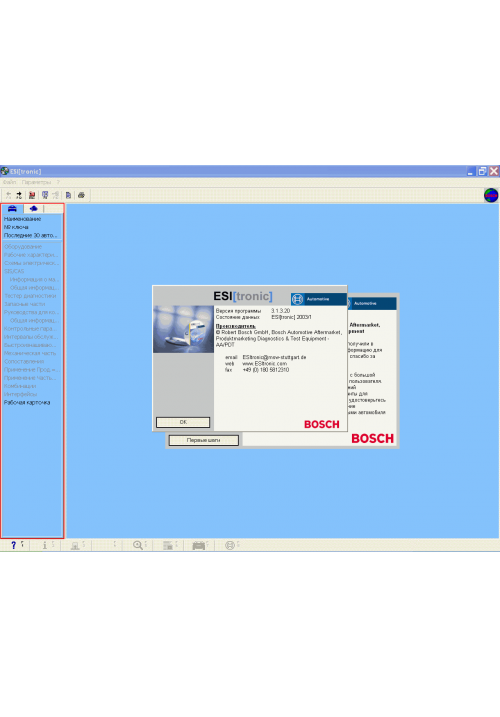Click Механическая часть sidebar entry
The width and height of the screenshot is (500, 717).
[30, 353]
